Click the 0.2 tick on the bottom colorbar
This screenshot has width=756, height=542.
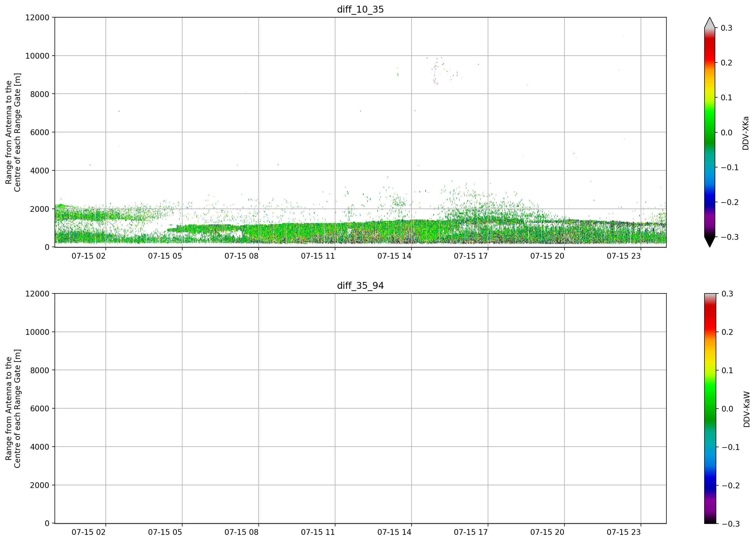click(x=727, y=332)
